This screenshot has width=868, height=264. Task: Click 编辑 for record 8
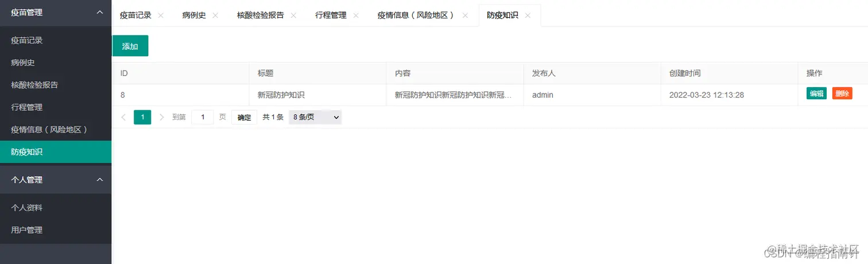pyautogui.click(x=816, y=94)
